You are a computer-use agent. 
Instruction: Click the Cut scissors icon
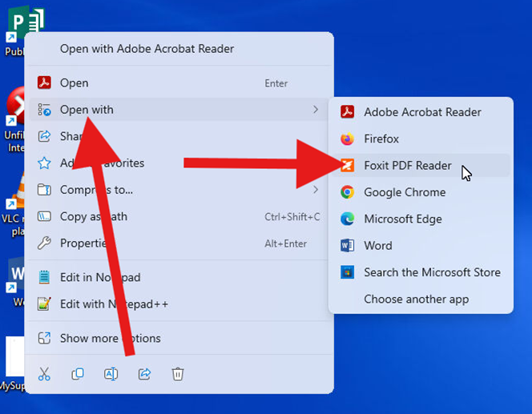click(45, 374)
